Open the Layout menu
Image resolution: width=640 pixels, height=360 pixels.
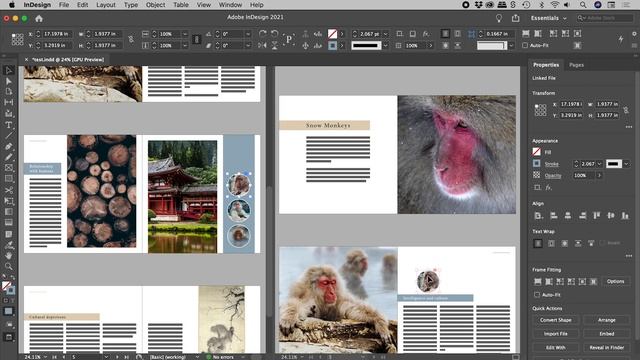coord(106,5)
